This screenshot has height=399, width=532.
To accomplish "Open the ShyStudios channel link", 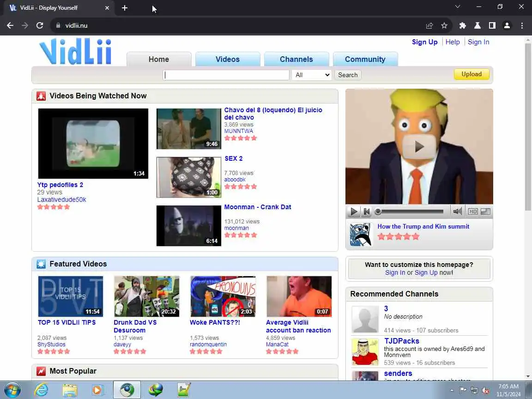I will [x=51, y=345].
